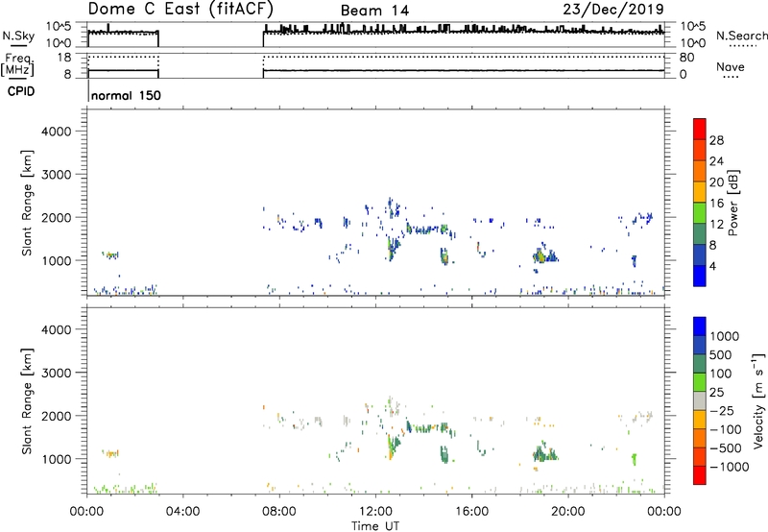Image resolution: width=768 pixels, height=532 pixels.
Task: Click the '18' frequency axis label
Action: [63, 58]
